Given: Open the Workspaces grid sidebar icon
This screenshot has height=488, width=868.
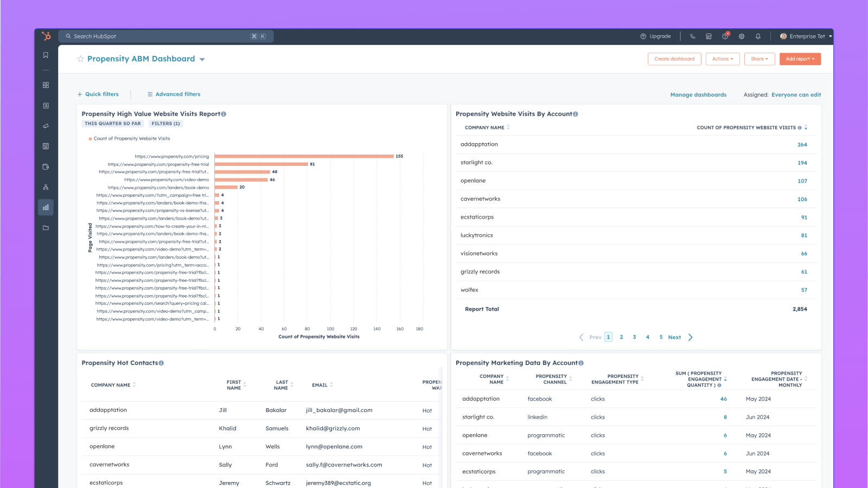Looking at the screenshot, I should [x=46, y=85].
